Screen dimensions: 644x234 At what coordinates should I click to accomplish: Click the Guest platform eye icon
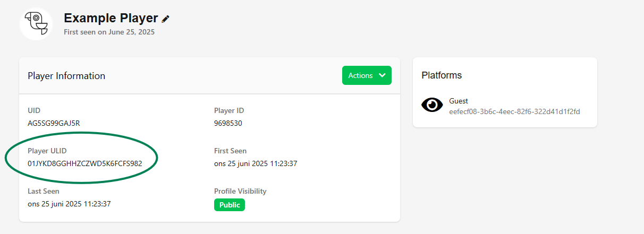(x=432, y=105)
